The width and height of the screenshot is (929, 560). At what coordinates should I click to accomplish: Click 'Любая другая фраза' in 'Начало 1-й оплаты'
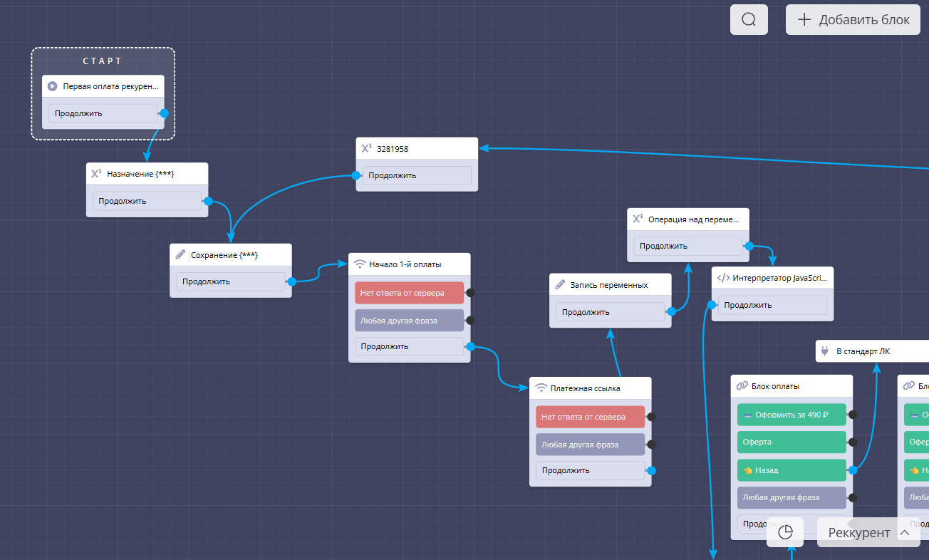pos(408,321)
